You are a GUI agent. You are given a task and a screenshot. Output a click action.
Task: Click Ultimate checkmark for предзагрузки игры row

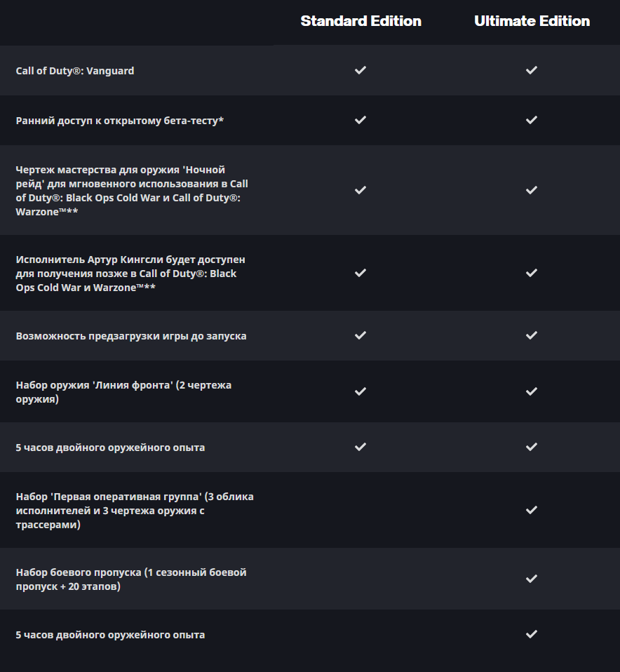tap(532, 335)
